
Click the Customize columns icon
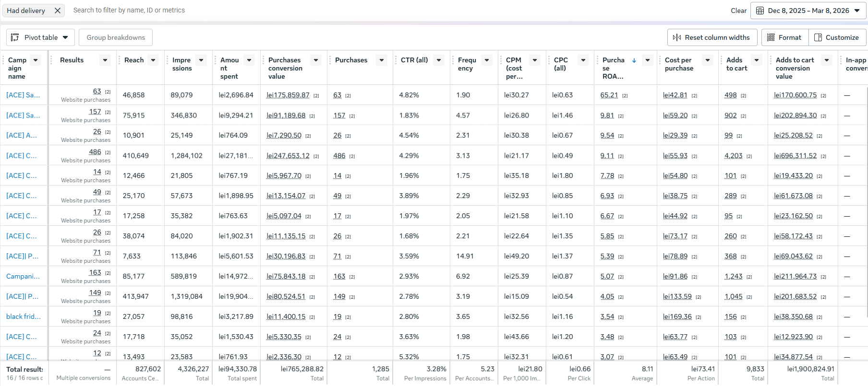point(818,37)
